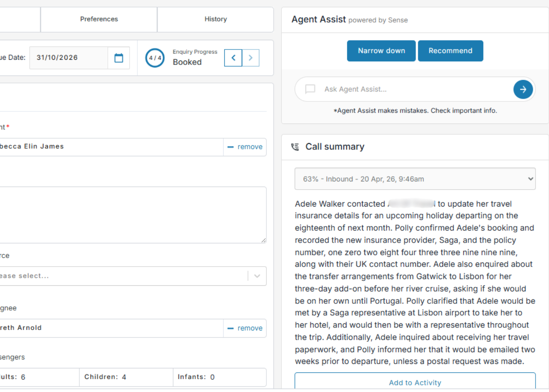The height and width of the screenshot is (392, 549).
Task: Add call summary to Activity
Action: pos(415,382)
